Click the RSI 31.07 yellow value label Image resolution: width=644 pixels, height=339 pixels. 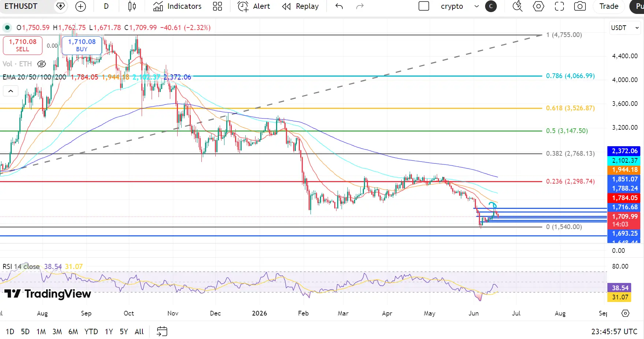[x=620, y=297]
